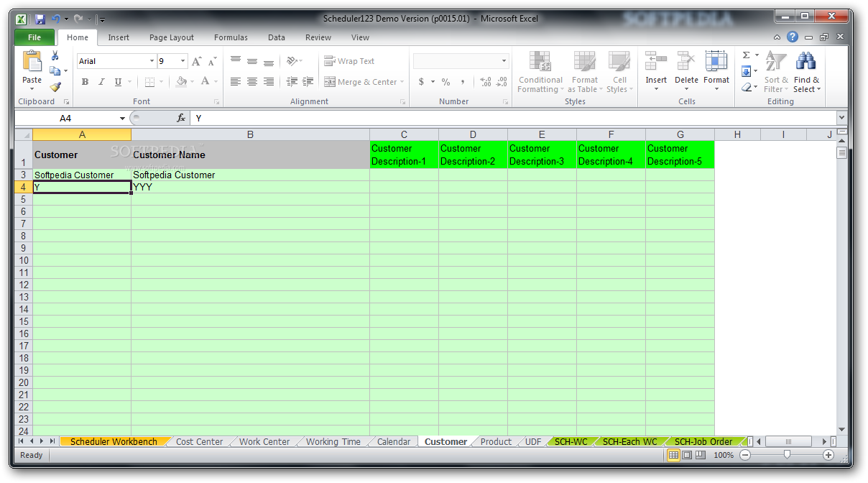Screen dimensions: 868x483
Task: Open the Work Center sheet tab
Action: 264,441
